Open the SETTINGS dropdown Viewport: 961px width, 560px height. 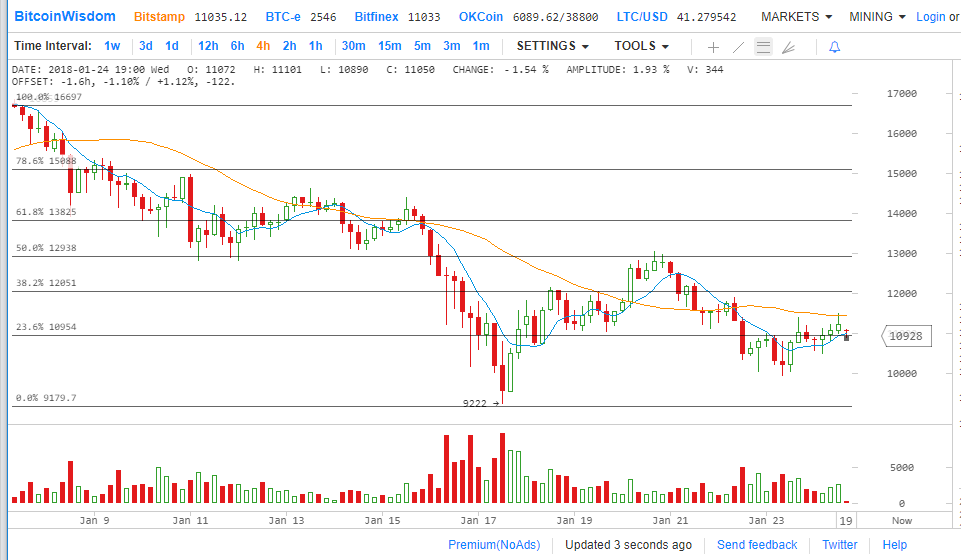[x=552, y=46]
